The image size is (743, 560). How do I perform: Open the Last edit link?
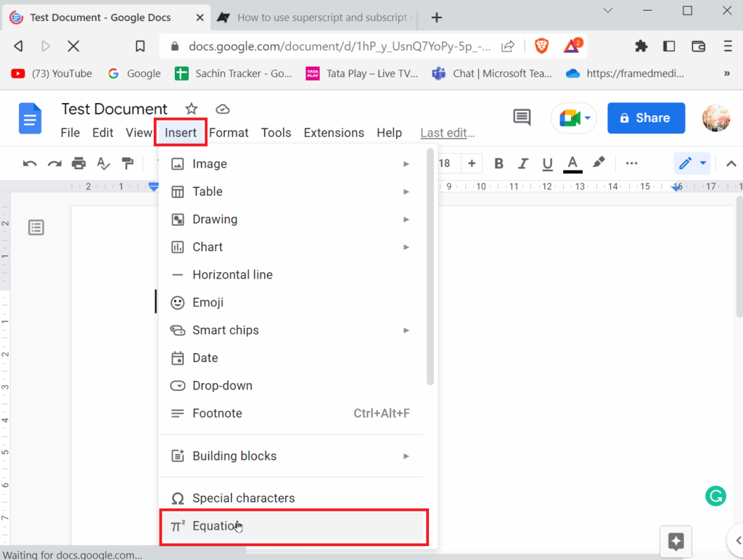(x=447, y=133)
